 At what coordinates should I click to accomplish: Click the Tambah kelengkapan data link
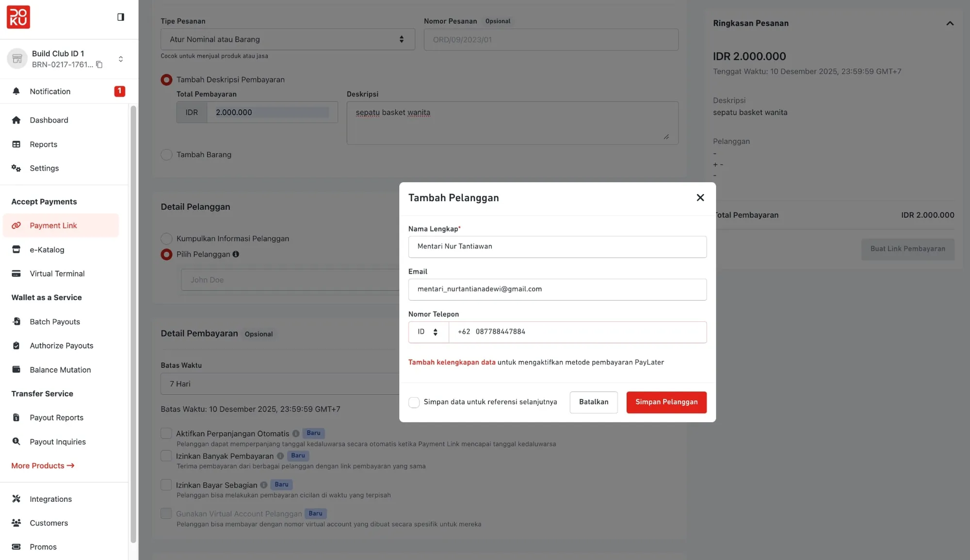click(452, 362)
